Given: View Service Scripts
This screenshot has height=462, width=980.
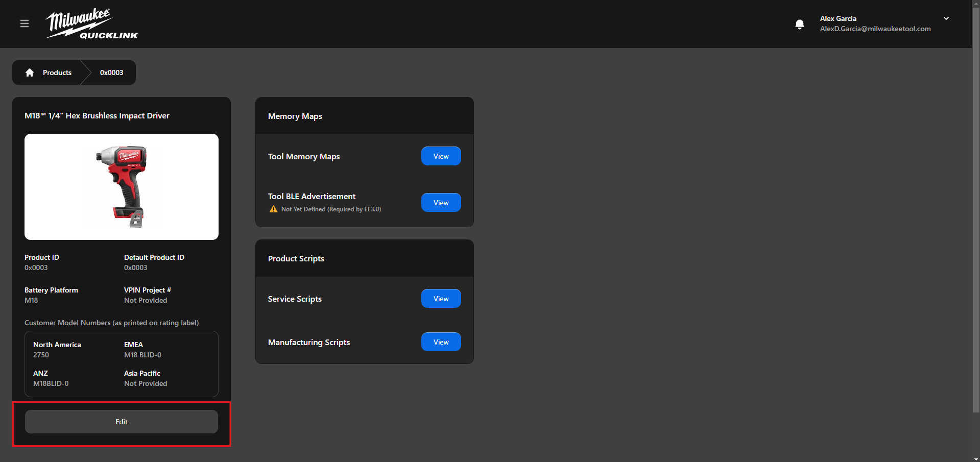Looking at the screenshot, I should (441, 299).
